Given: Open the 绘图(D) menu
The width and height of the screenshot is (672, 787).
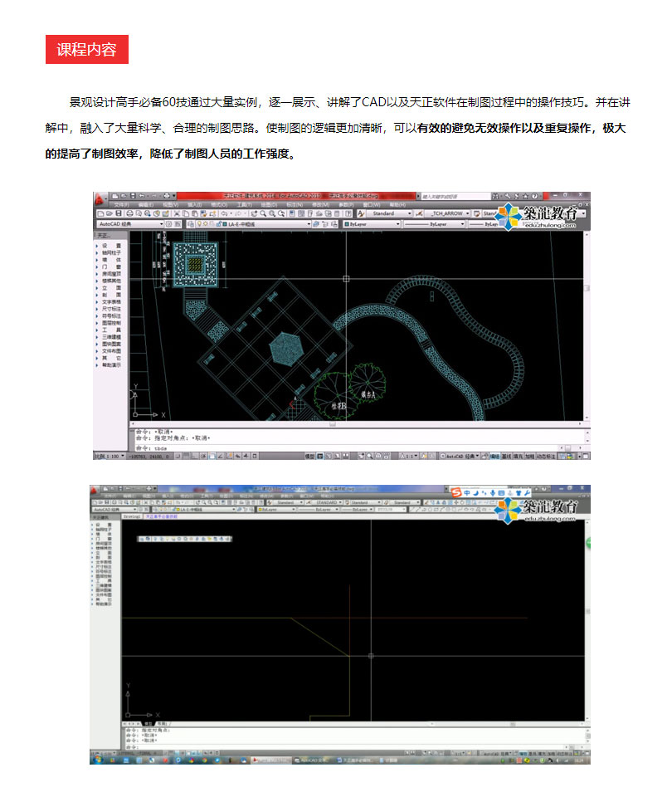Looking at the screenshot, I should pyautogui.click(x=269, y=205).
